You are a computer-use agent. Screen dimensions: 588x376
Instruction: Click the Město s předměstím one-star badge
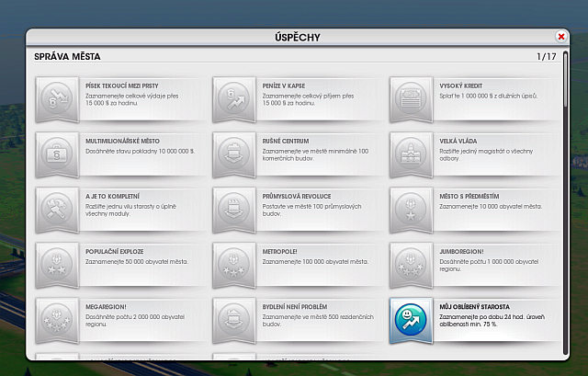[411, 210]
